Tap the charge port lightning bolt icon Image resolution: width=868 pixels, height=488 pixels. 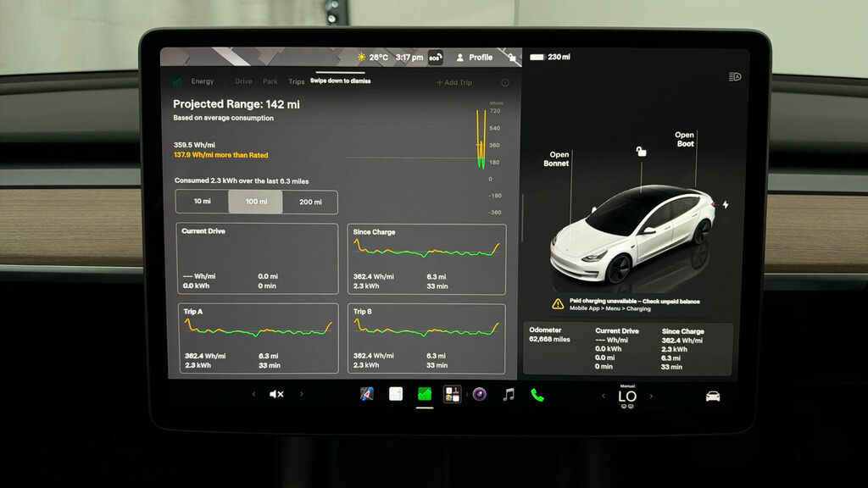pyautogui.click(x=726, y=205)
